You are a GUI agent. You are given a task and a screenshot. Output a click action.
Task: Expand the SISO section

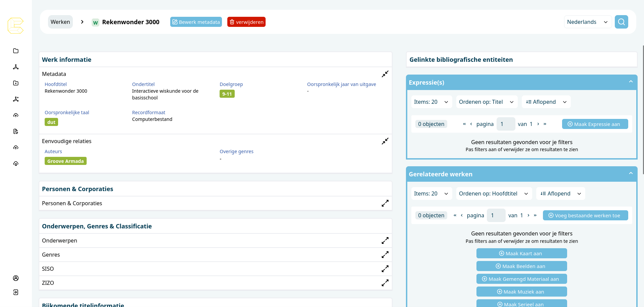tap(385, 269)
